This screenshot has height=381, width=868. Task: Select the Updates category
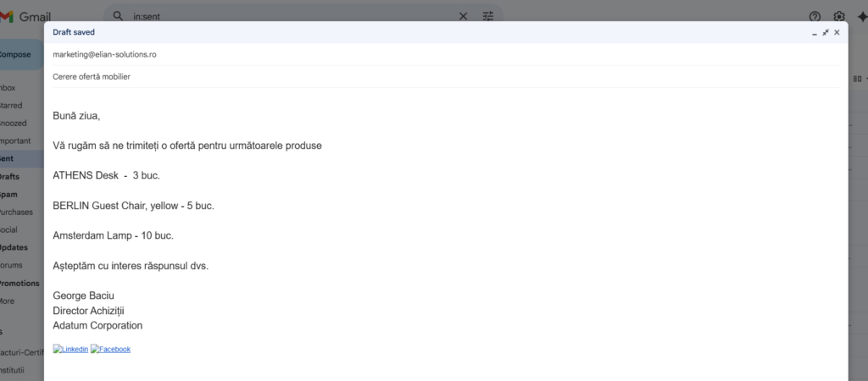(x=13, y=247)
